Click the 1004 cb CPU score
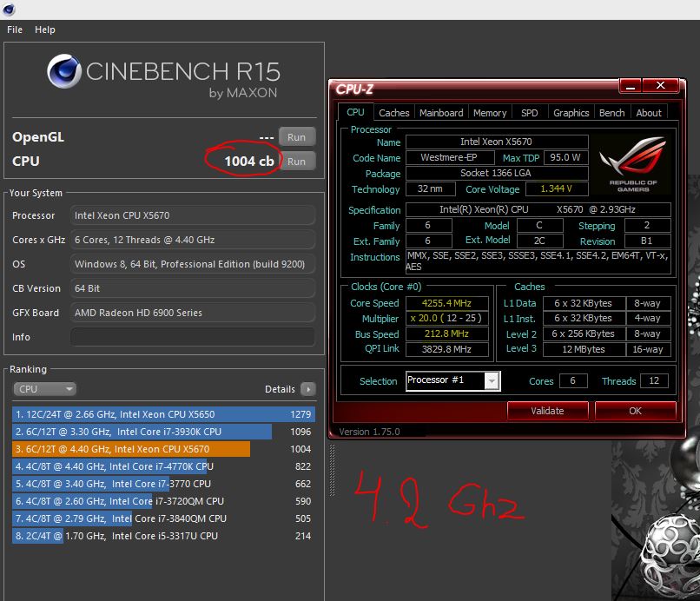 tap(249, 162)
